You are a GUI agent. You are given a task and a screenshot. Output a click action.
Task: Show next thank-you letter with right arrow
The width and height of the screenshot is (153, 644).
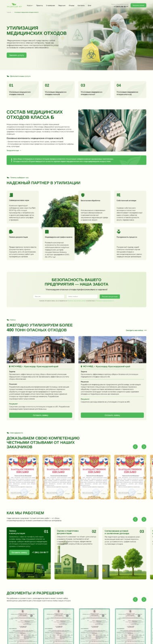pos(144,446)
